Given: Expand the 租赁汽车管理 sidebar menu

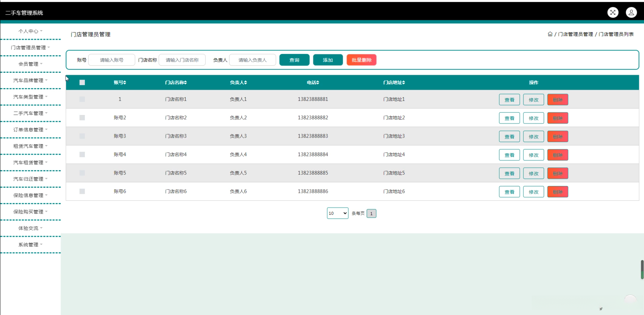Looking at the screenshot, I should (x=31, y=146).
